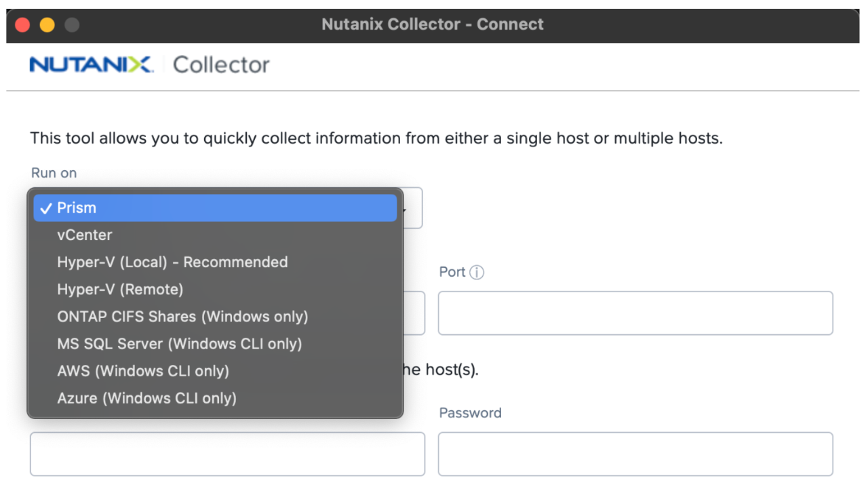Click the bottom-left username field
Screen dimensions: 868x491
(227, 453)
